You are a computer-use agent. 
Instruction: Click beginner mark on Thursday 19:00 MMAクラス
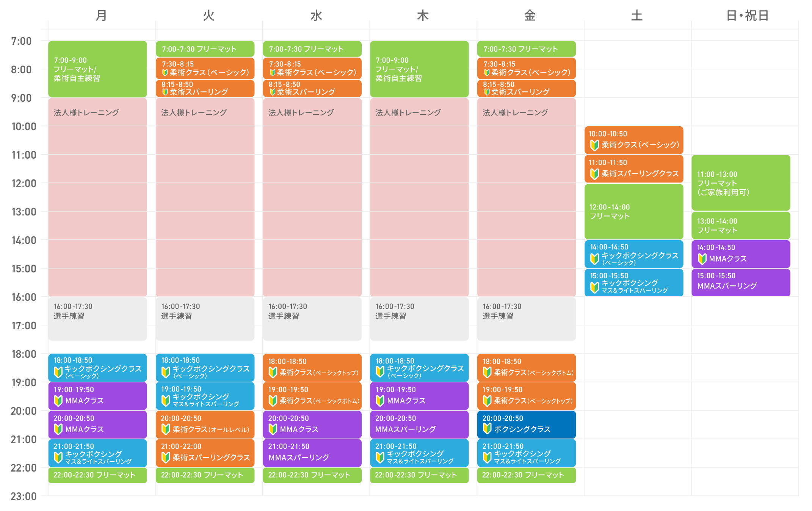click(x=380, y=401)
